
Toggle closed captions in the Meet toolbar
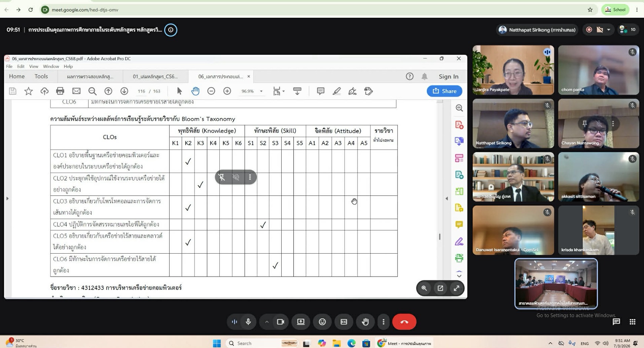point(344,322)
